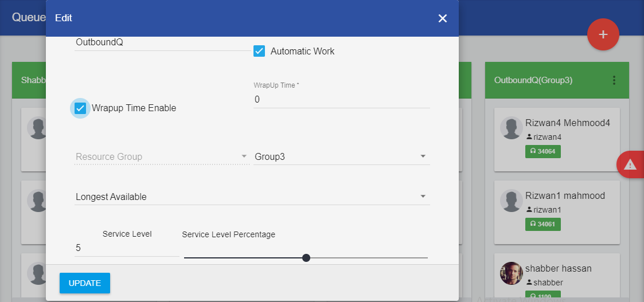644x302 pixels.
Task: Click the Service Level input field
Action: [x=126, y=248]
